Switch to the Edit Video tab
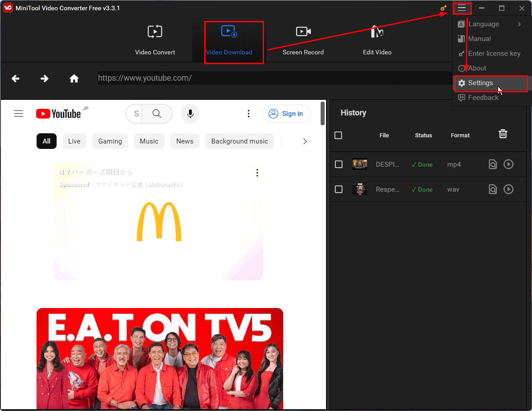Screen dimensions: 532x411 [x=377, y=41]
